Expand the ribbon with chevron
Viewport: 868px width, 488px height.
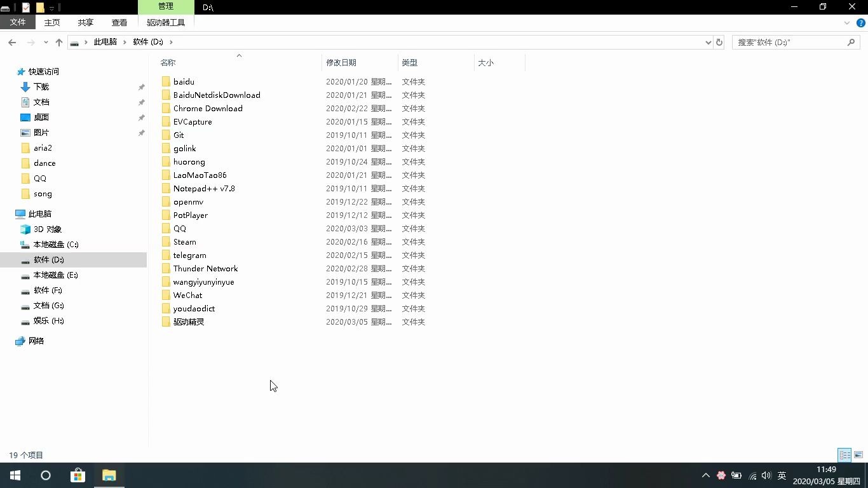[846, 23]
